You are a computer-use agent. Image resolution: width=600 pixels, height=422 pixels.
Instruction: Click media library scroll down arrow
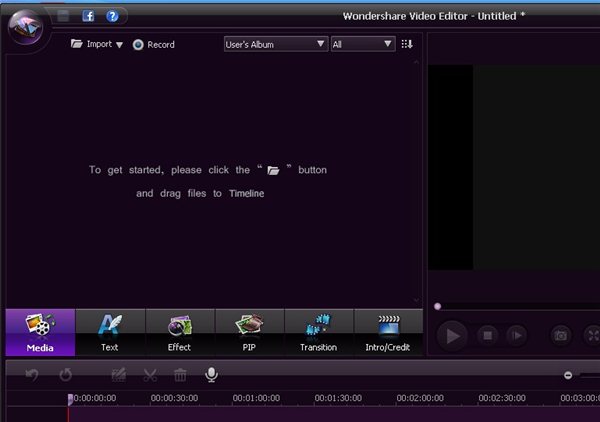tap(416, 300)
